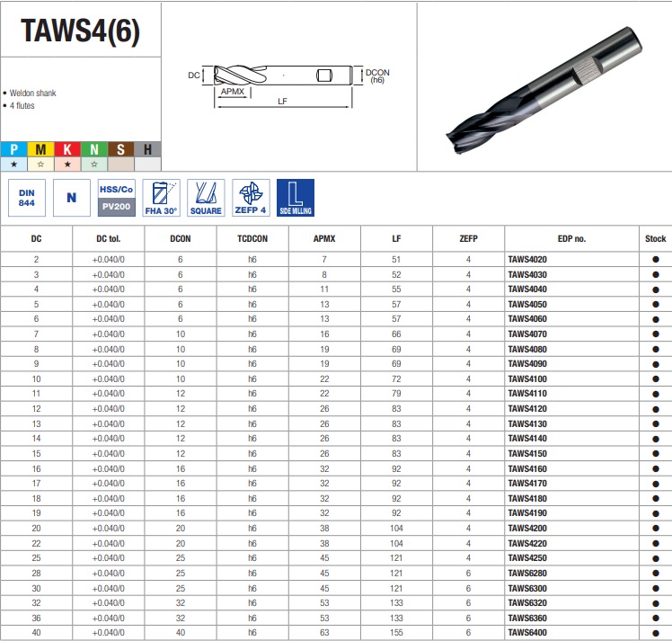Click the ZEFP 4 flute count icon
The width and height of the screenshot is (672, 641).
point(251,198)
